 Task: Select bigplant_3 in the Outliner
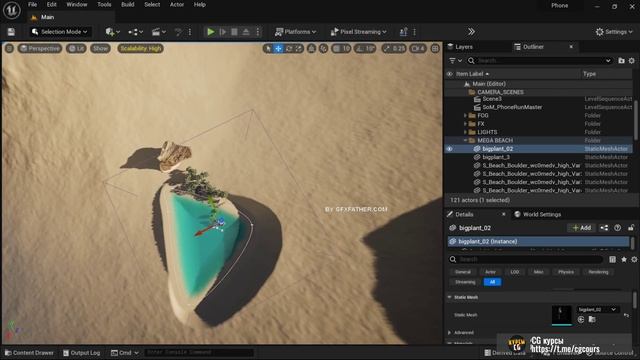tap(496, 157)
